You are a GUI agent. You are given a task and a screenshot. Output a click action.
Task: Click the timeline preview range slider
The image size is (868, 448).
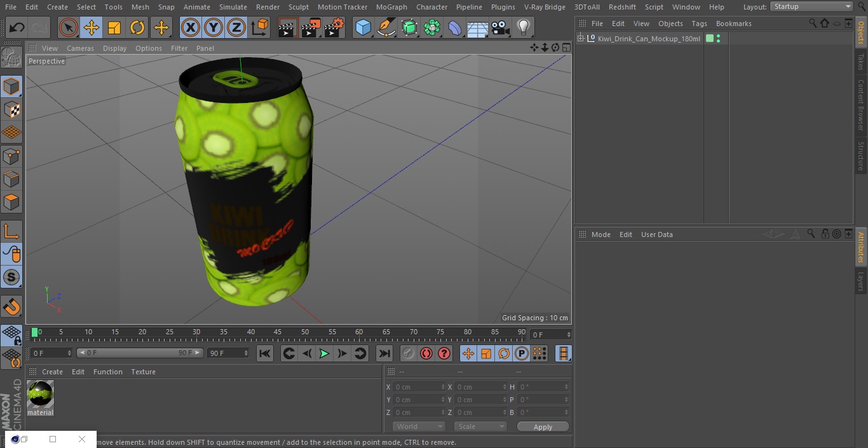pos(140,353)
